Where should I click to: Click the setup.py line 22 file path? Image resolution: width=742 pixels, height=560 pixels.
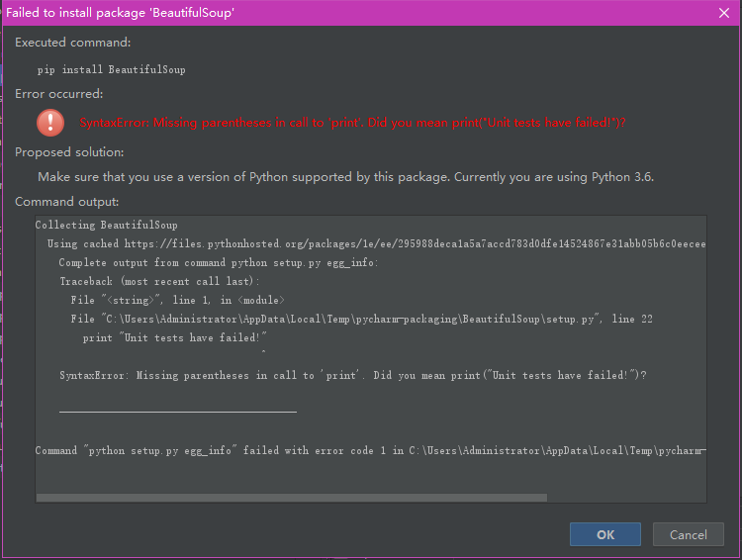[361, 319]
